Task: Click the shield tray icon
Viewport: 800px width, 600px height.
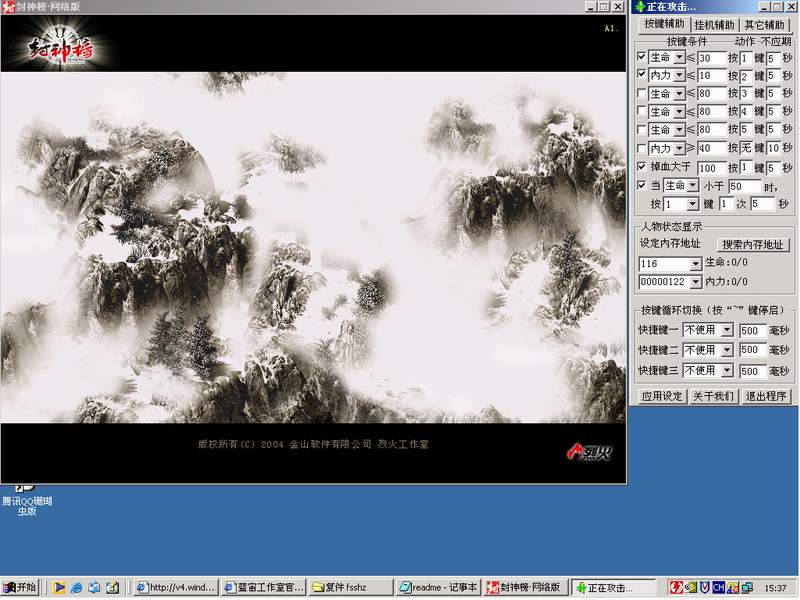Action: (705, 588)
